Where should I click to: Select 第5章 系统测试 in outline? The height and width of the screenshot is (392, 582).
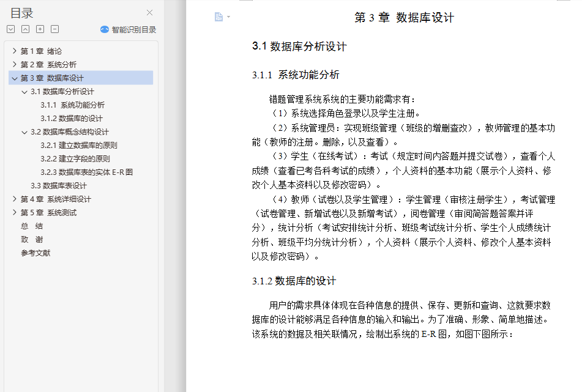(x=48, y=212)
